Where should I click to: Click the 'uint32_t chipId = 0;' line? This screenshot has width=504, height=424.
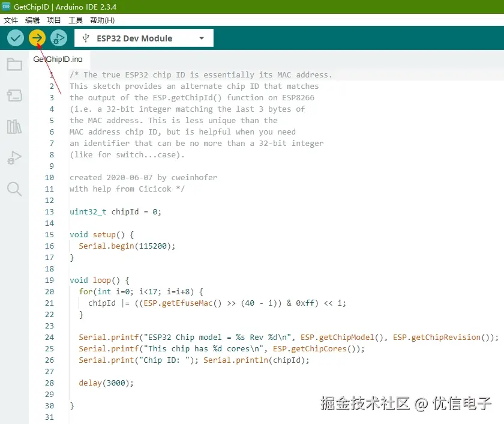pos(115,211)
